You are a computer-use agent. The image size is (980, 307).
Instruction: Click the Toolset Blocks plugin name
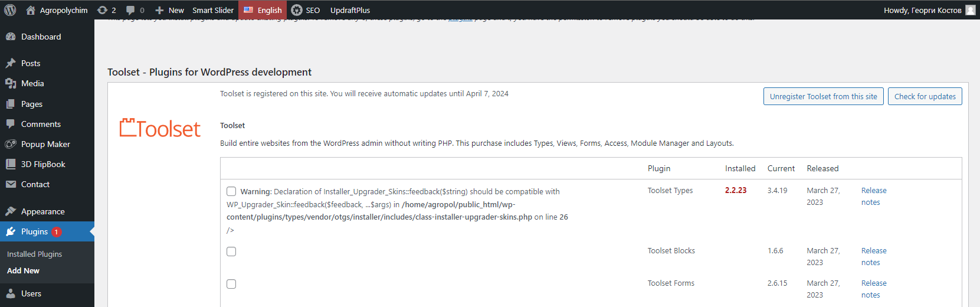click(x=671, y=250)
